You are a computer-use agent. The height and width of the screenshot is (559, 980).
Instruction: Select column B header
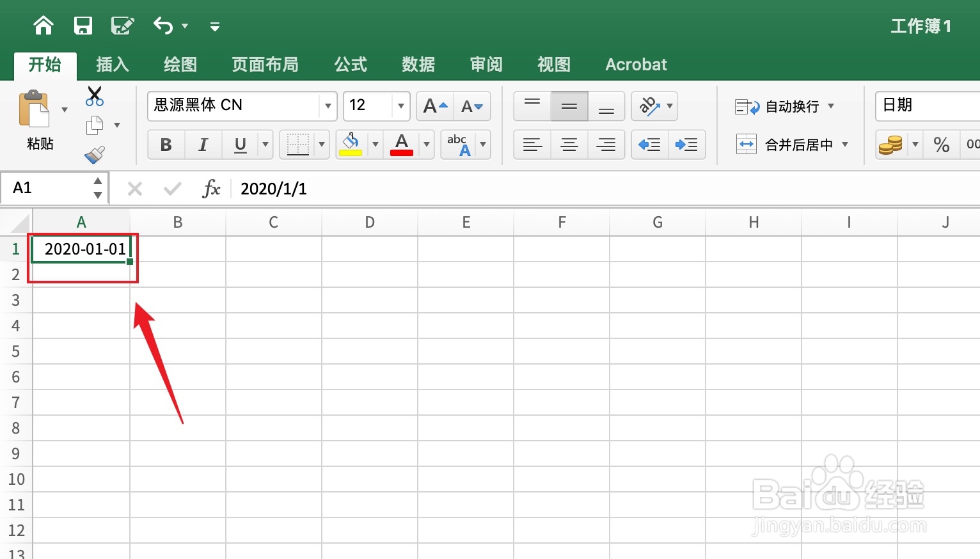tap(178, 223)
